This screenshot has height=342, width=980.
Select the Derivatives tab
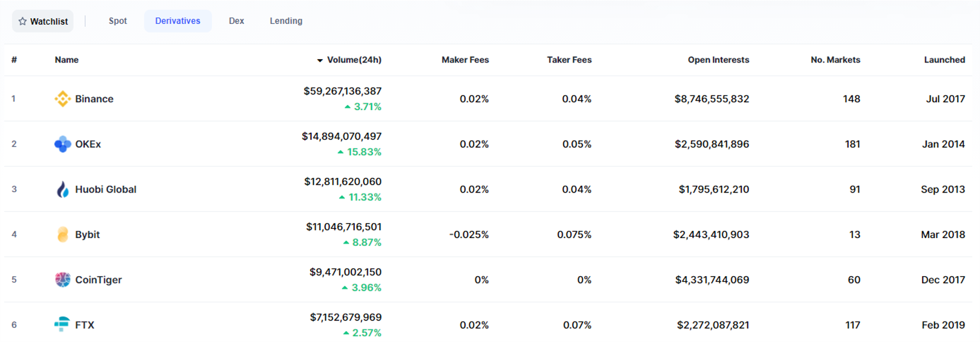point(177,21)
